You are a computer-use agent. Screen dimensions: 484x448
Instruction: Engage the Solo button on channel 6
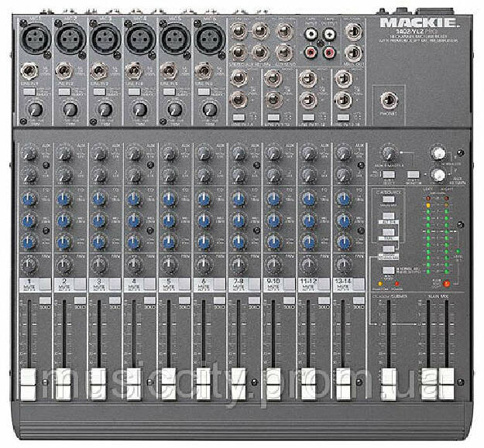tap(219, 301)
